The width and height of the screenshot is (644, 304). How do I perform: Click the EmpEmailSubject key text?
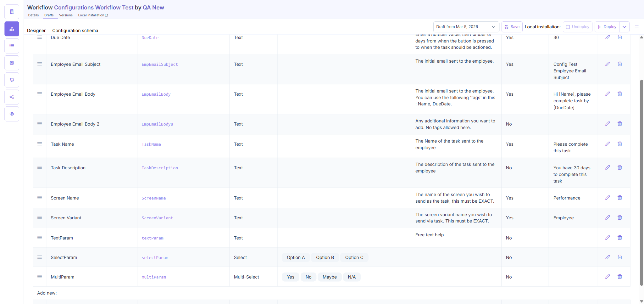pyautogui.click(x=160, y=65)
